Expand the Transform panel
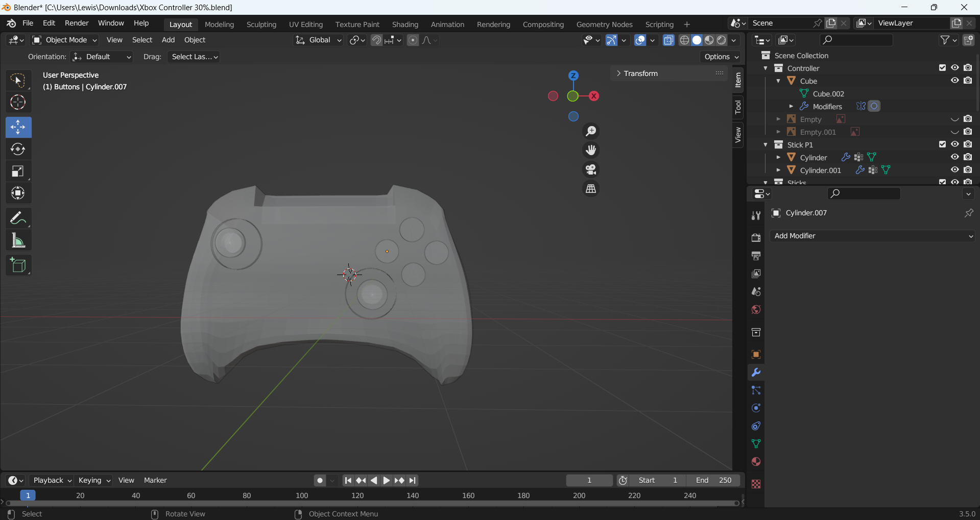This screenshot has height=520, width=980. (640, 73)
